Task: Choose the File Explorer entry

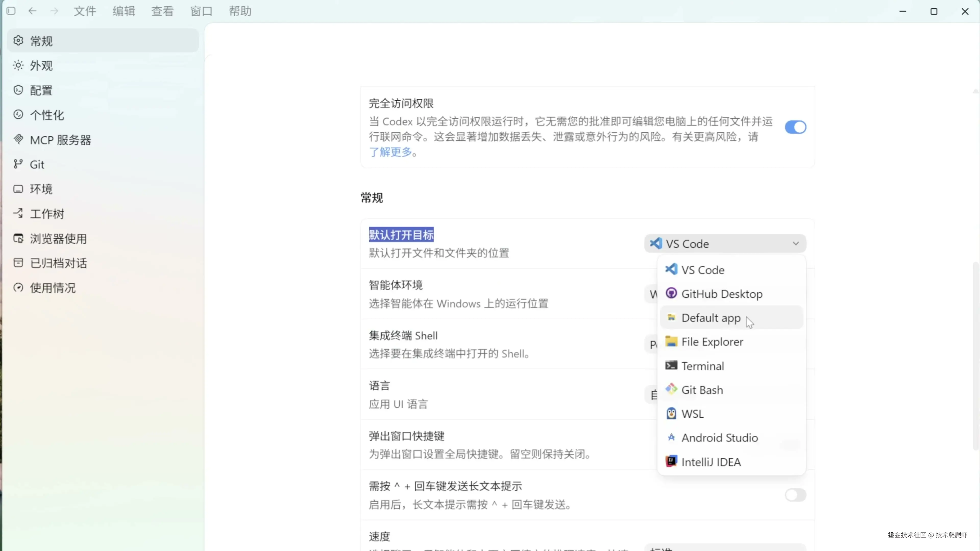Action: point(712,342)
